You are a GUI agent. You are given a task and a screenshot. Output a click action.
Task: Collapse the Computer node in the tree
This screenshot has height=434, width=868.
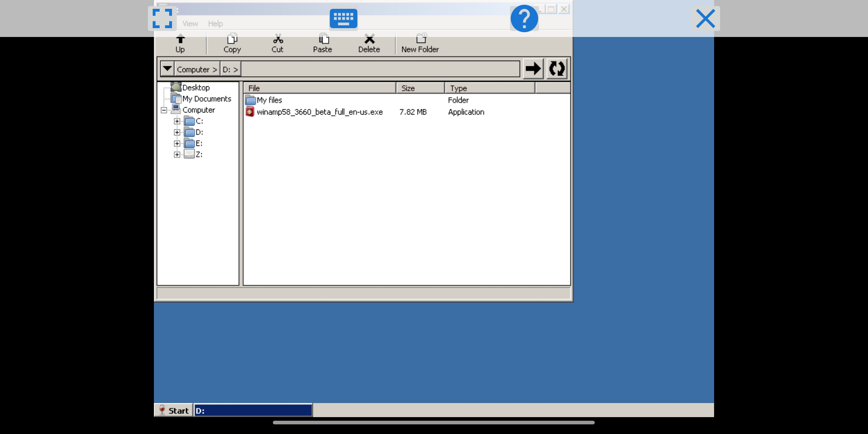tap(163, 110)
